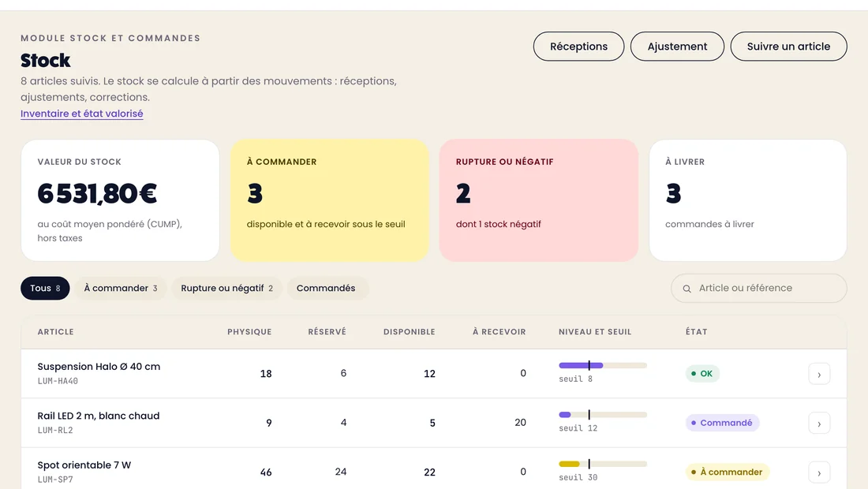Click physical quantity 18 for Suspension Halo
Screen dimensions: 868x489
tap(266, 373)
